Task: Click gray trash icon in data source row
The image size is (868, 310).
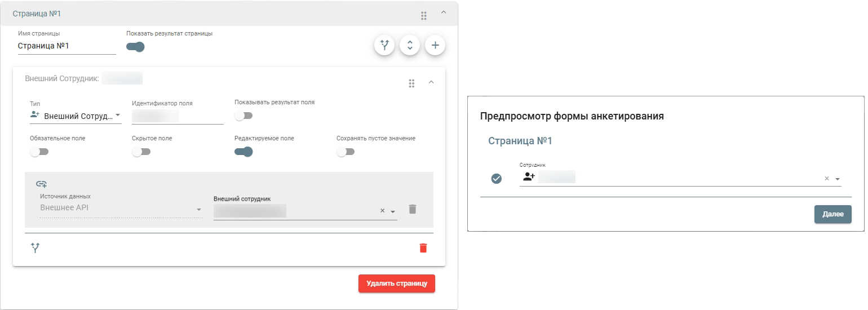Action: click(x=413, y=209)
